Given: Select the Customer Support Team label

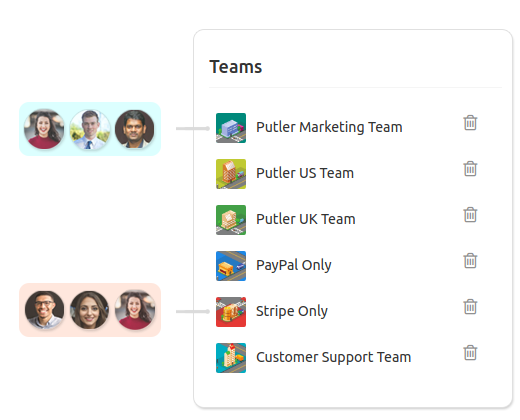Looking at the screenshot, I should 333,357.
